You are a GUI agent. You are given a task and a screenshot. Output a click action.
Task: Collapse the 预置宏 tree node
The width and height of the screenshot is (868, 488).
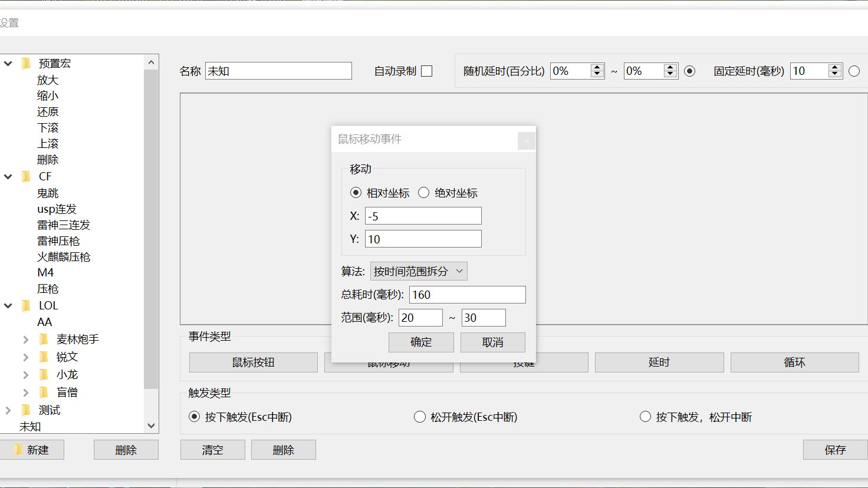tap(8, 64)
